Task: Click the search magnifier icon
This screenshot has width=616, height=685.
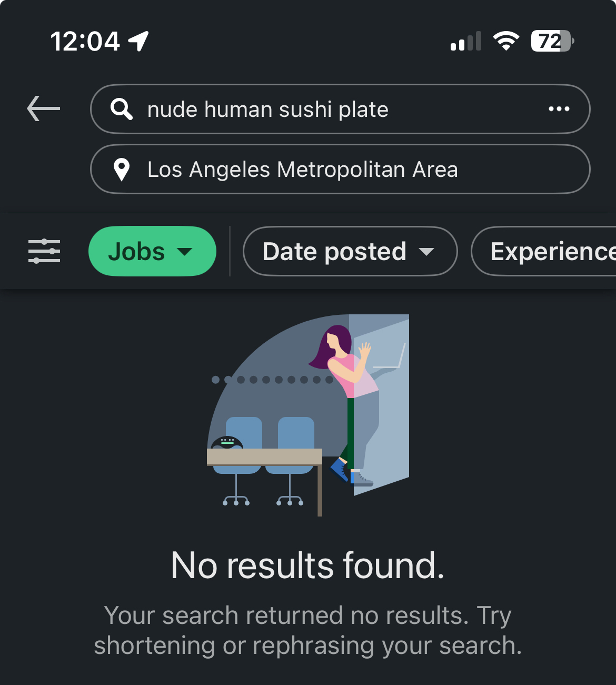Action: (121, 109)
